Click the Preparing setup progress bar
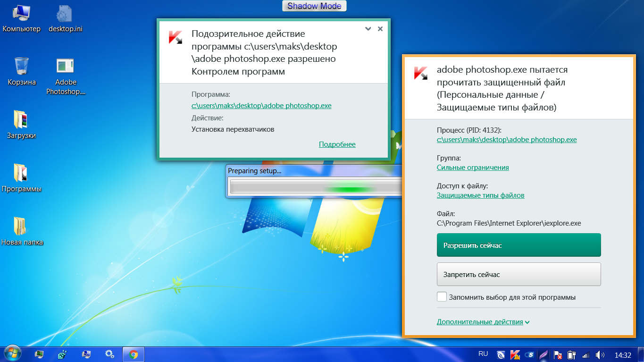Viewport: 644px width, 362px height. point(314,186)
